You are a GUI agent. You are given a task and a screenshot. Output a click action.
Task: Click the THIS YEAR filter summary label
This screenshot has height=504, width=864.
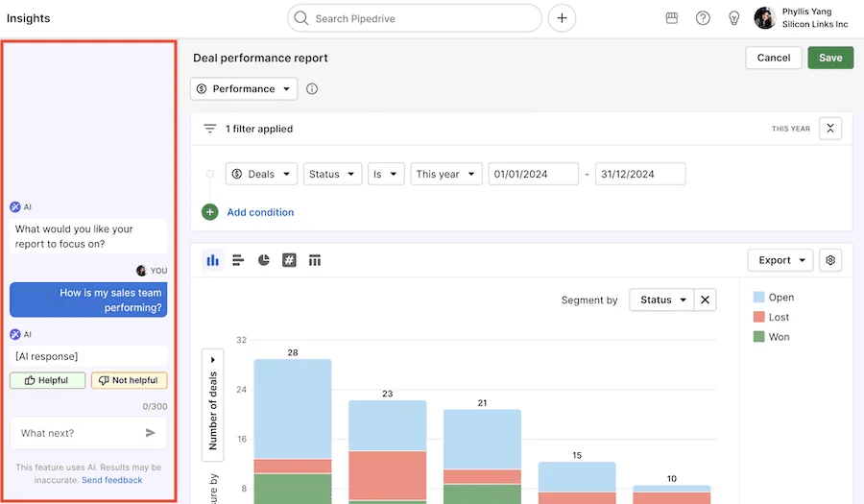coord(791,129)
